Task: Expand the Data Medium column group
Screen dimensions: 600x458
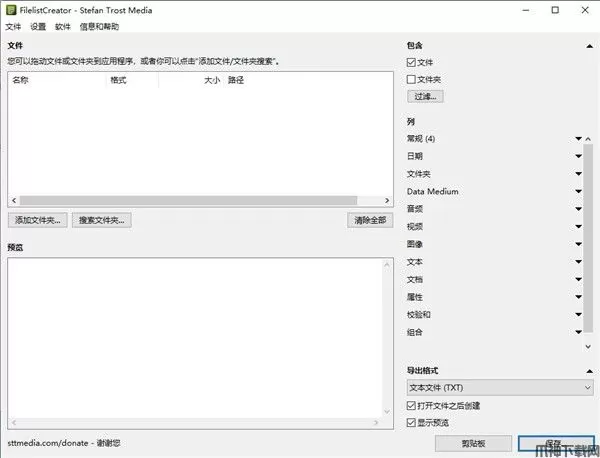Action: coord(578,191)
